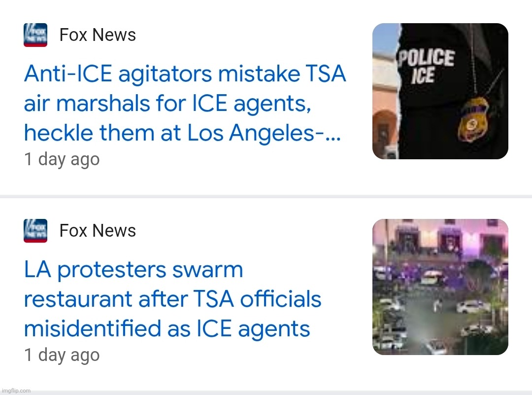Click the ellipsis ending the first headline
Viewport: 532px width, 395px height.
pos(333,134)
